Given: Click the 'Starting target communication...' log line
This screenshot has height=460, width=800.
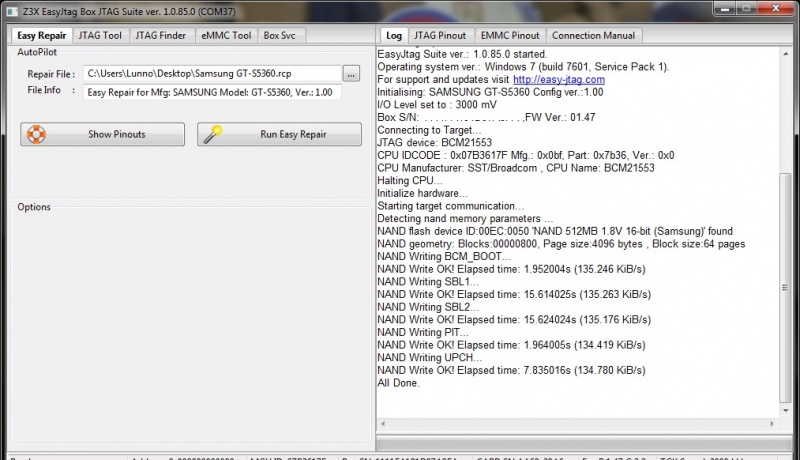Looking at the screenshot, I should coord(451,206).
